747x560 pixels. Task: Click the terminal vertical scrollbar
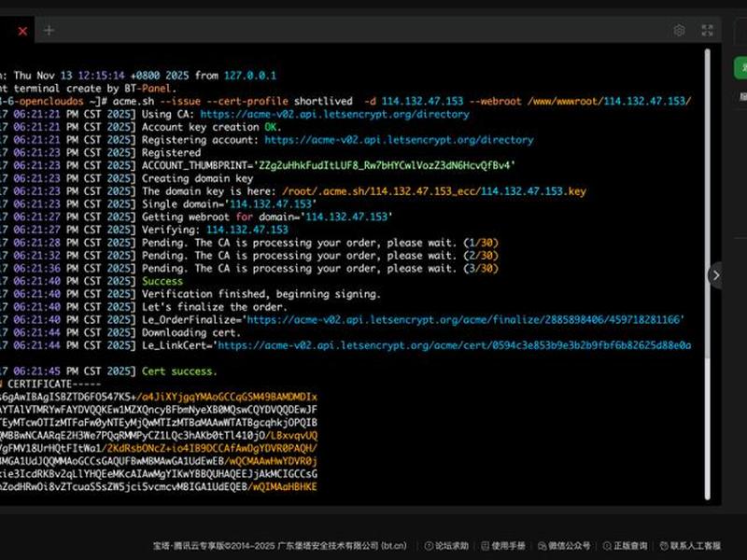[708, 273]
